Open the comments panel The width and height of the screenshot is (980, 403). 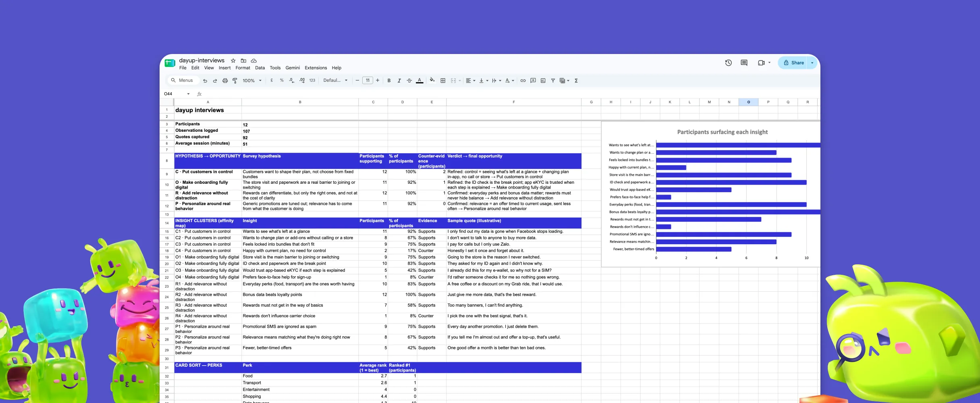click(744, 63)
